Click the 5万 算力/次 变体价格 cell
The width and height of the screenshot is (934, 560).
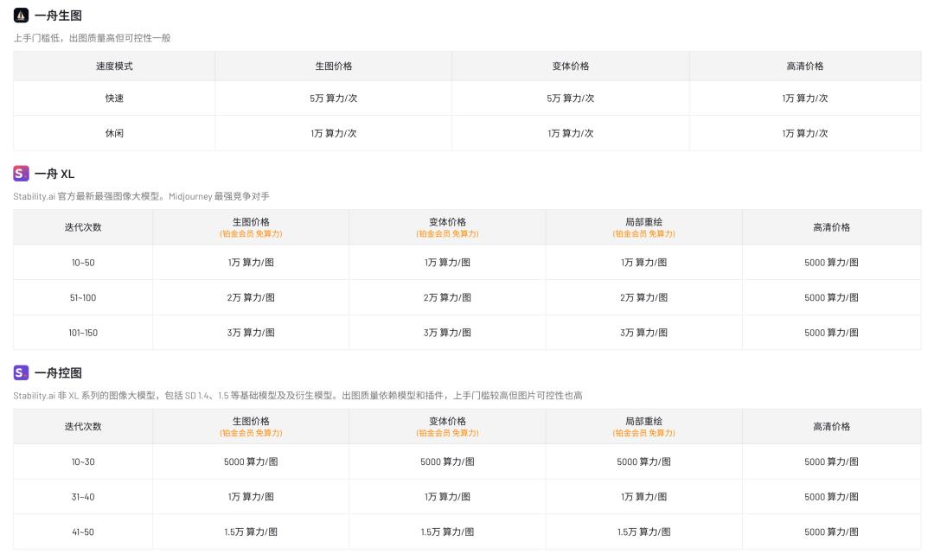coord(570,99)
